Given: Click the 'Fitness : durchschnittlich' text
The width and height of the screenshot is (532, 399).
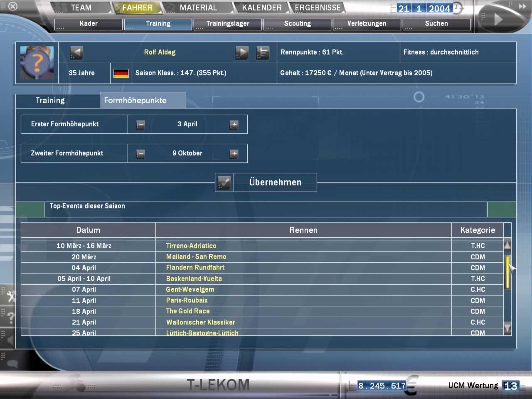Looking at the screenshot, I should click(x=441, y=52).
